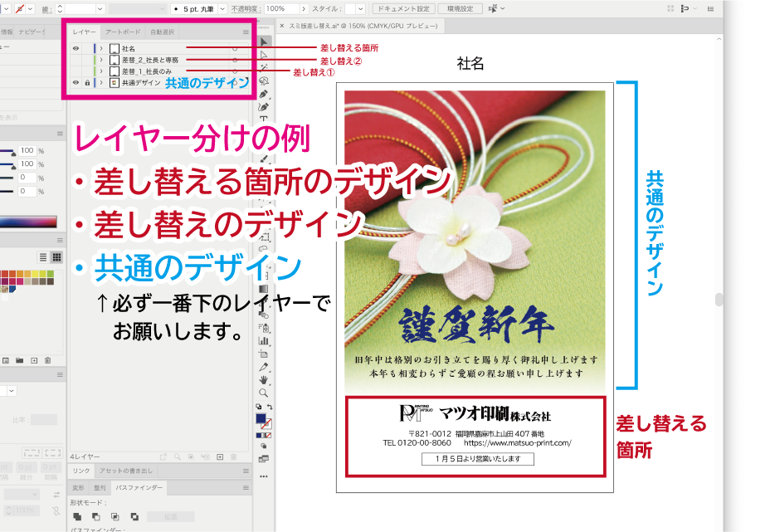Change the screen mode
Image resolution: width=780 pixels, height=532 pixels.
click(264, 459)
